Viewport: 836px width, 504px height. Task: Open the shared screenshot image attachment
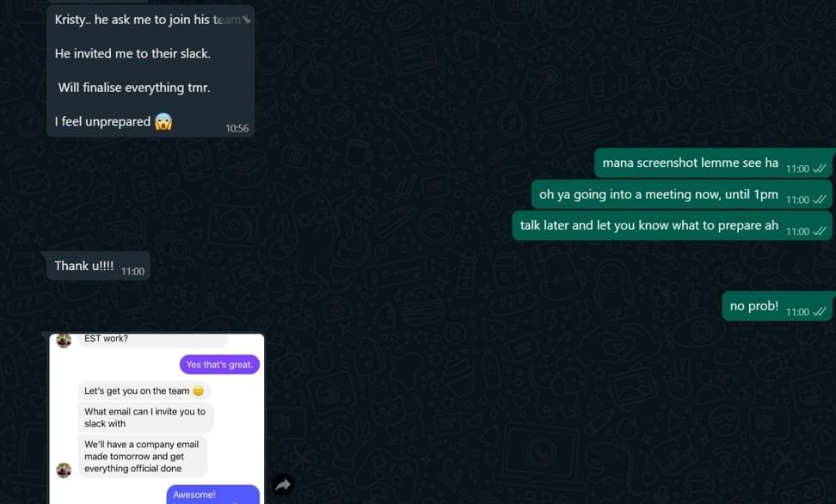click(157, 419)
